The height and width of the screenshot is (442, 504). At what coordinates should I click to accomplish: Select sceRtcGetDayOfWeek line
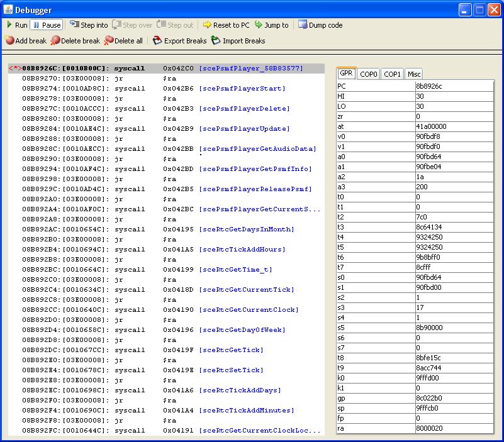coord(166,330)
